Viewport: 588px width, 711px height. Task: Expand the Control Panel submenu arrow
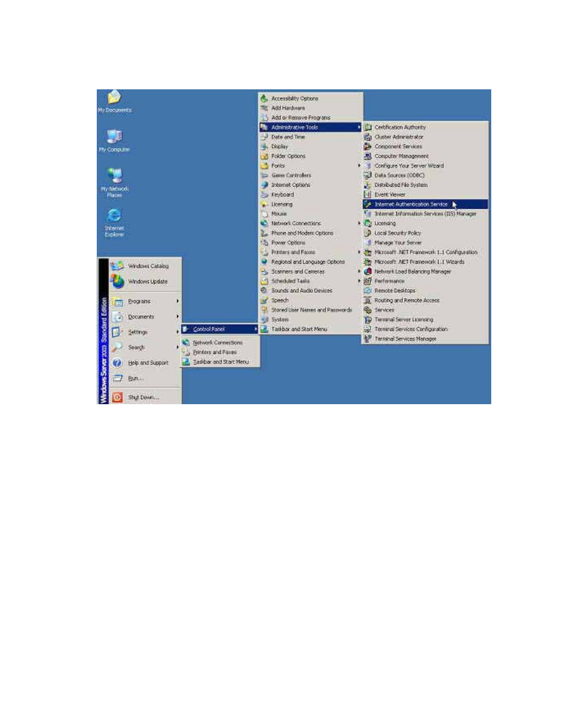tap(256, 329)
